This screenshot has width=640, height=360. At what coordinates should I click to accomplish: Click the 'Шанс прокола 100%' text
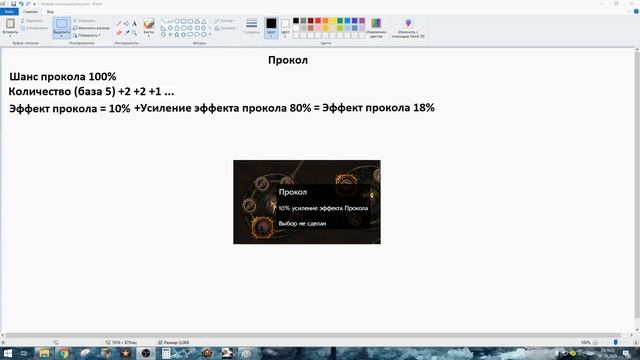63,77
